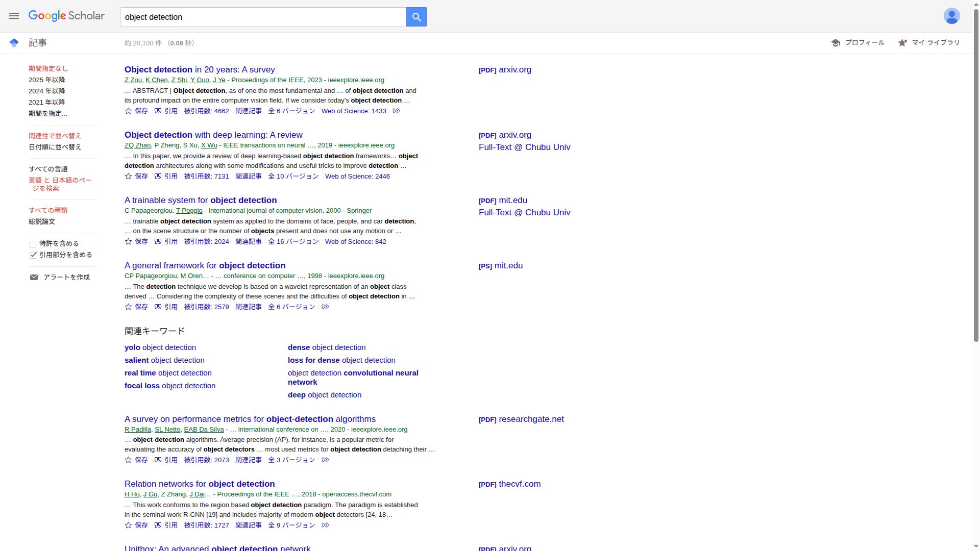Enable the include patents checkbox
Image resolution: width=980 pixels, height=551 pixels.
tap(33, 244)
